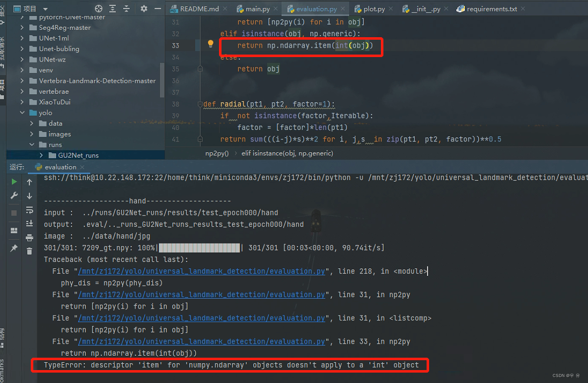Screen dimensions: 588x383
Task: Click the yellow intention bulb near line 33
Action: pos(210,44)
